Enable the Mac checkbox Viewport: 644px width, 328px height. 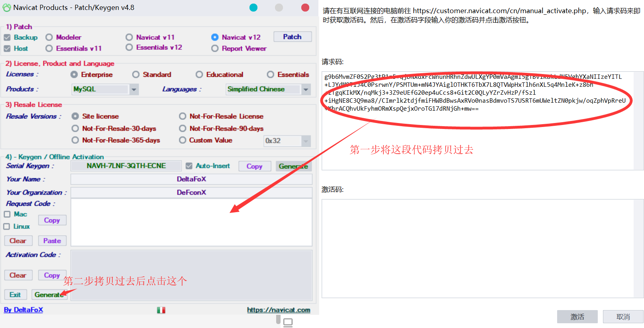[x=7, y=214]
